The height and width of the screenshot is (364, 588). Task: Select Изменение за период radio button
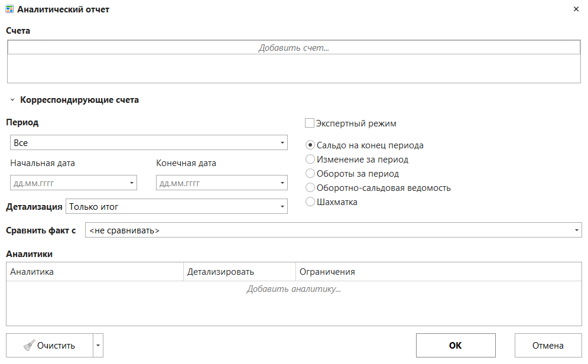click(x=310, y=160)
